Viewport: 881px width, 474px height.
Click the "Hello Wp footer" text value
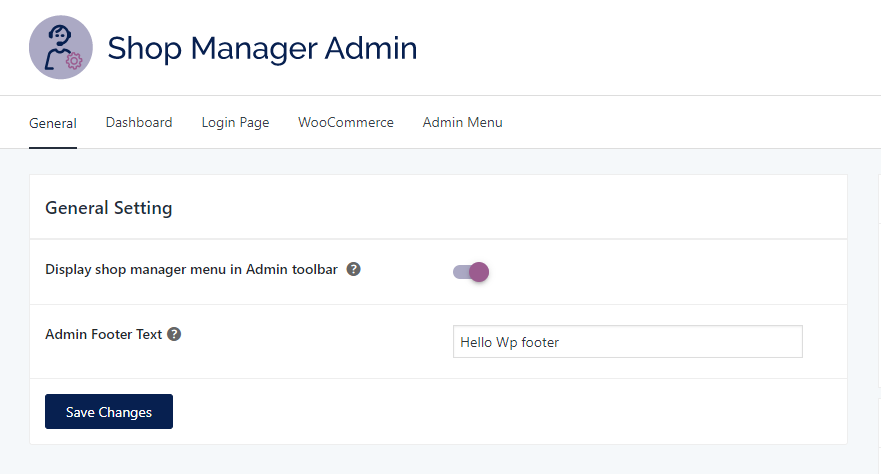510,342
